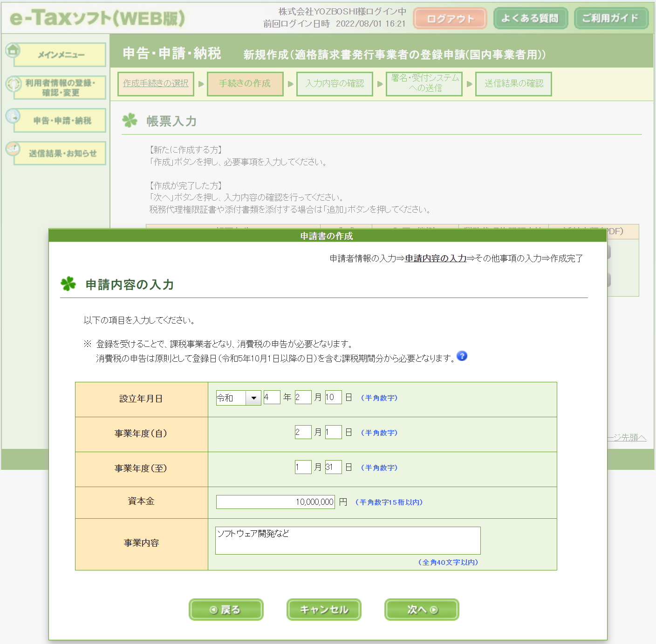
Task: Click the icon beside 申告・申請・納税 sidebar item
Action: 13,116
